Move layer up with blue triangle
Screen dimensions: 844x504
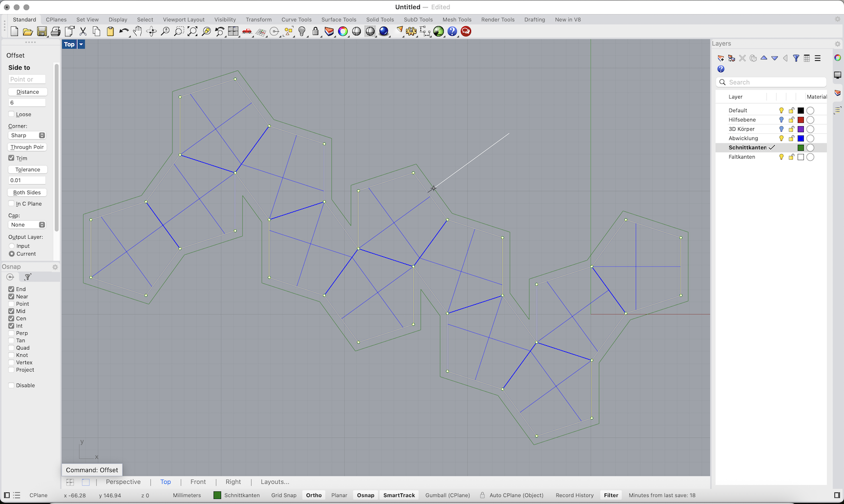point(764,58)
